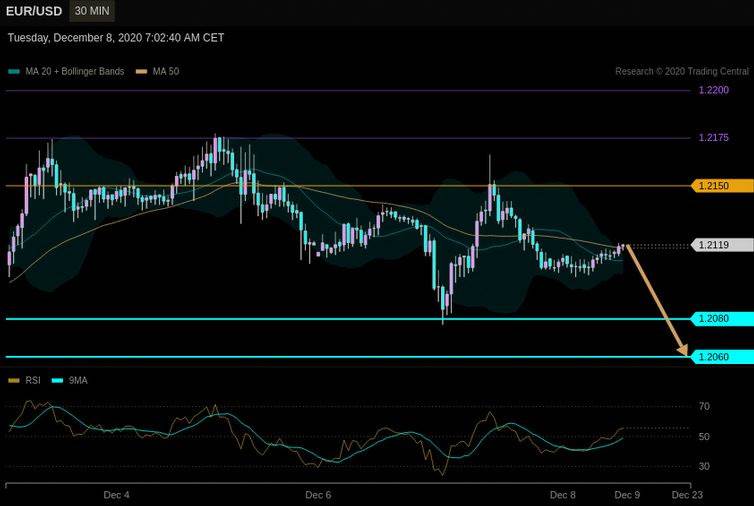Click the RSI 30 level label
754x506 pixels.
pos(704,466)
